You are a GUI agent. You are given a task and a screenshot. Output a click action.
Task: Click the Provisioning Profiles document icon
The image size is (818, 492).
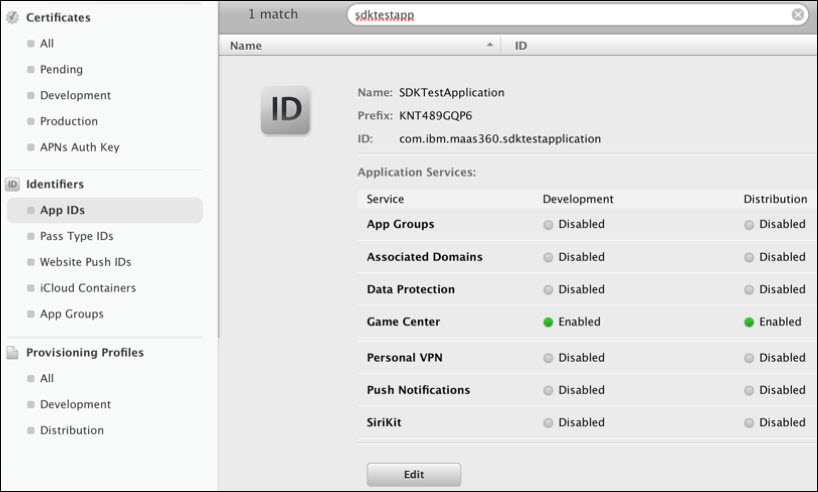[13, 353]
